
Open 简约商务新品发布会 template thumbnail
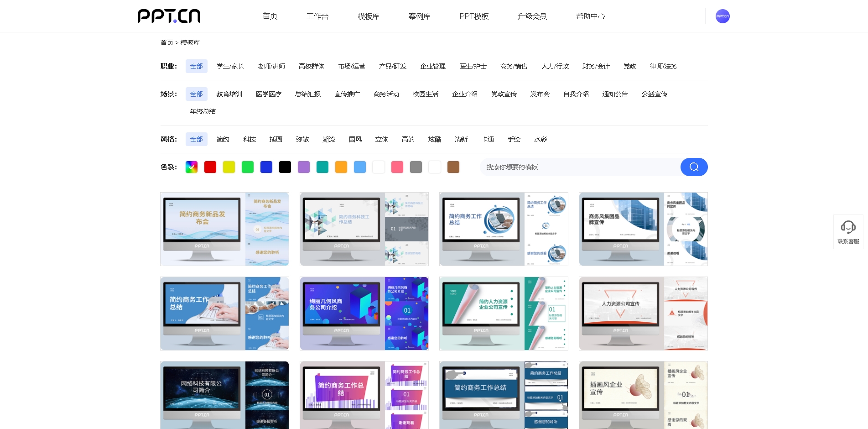tap(224, 229)
